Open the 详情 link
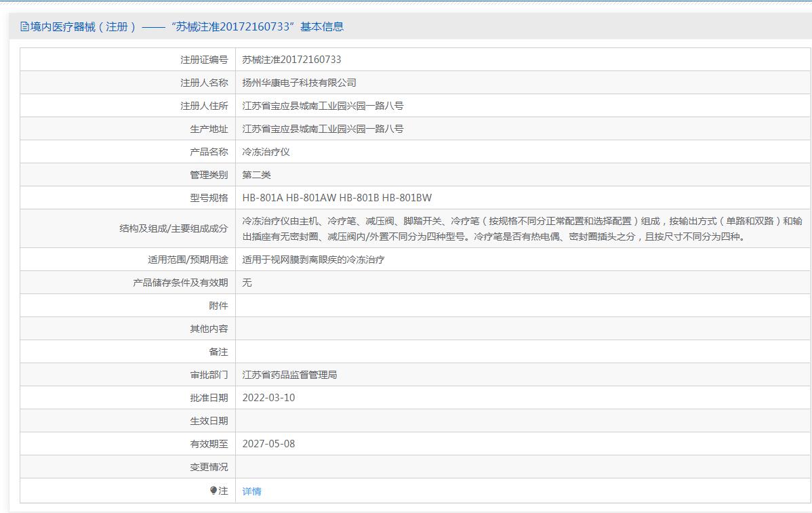The width and height of the screenshot is (812, 513). point(251,491)
